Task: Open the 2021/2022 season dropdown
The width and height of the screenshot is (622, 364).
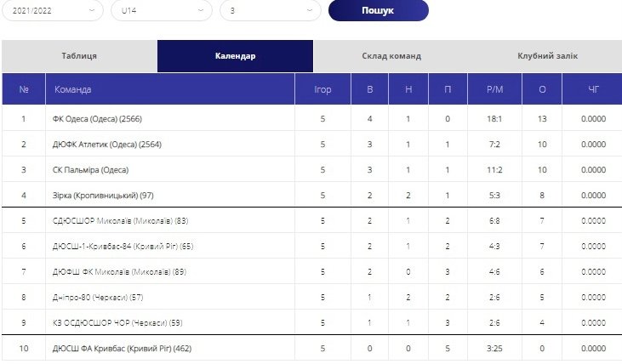Action: pos(53,11)
